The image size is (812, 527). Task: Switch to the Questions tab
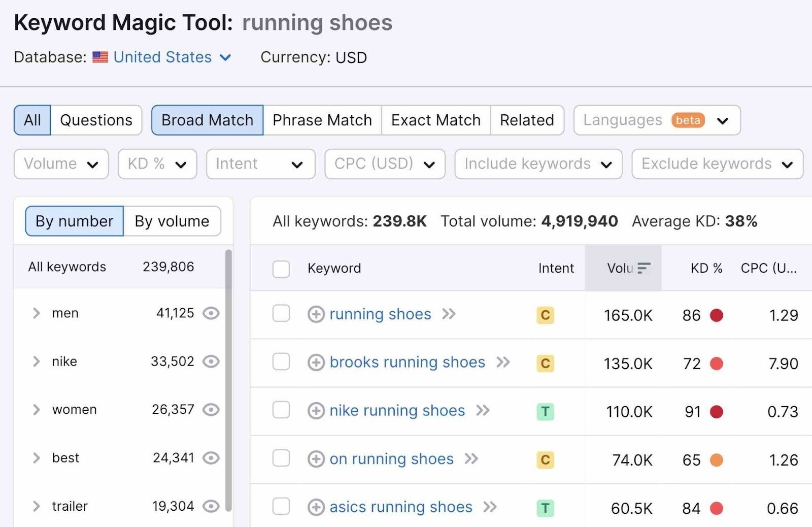(x=96, y=120)
